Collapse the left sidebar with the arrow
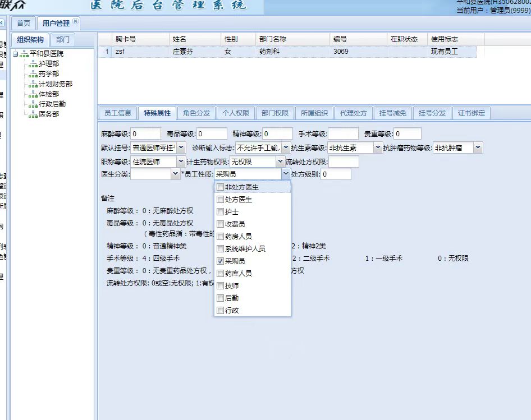The width and height of the screenshot is (531, 420). (2, 23)
